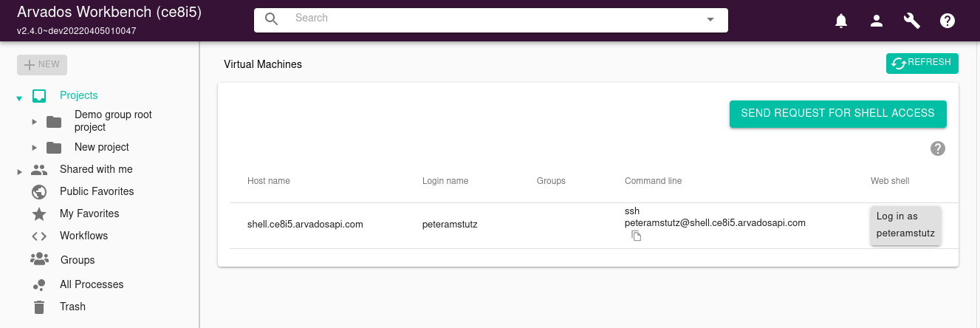
Task: Click into the Search input field
Action: [x=487, y=19]
